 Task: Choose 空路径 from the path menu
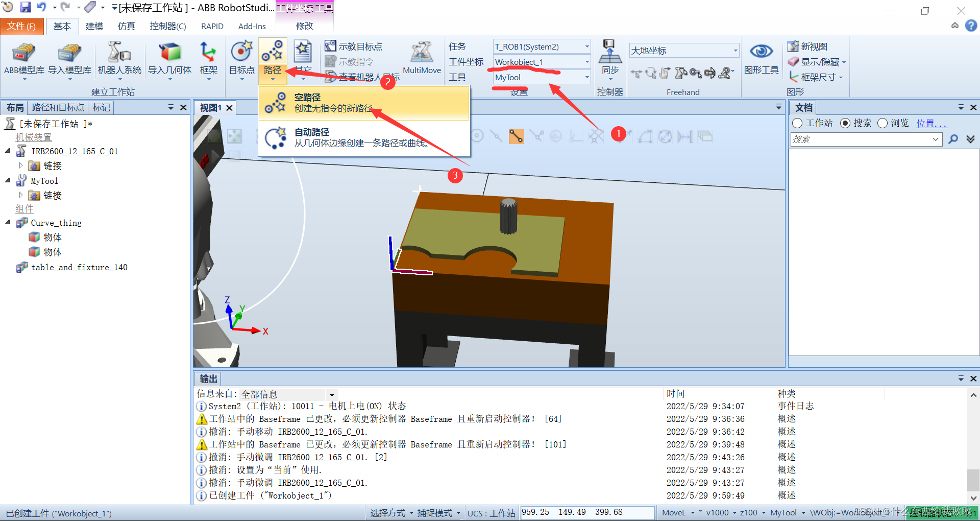(364, 103)
